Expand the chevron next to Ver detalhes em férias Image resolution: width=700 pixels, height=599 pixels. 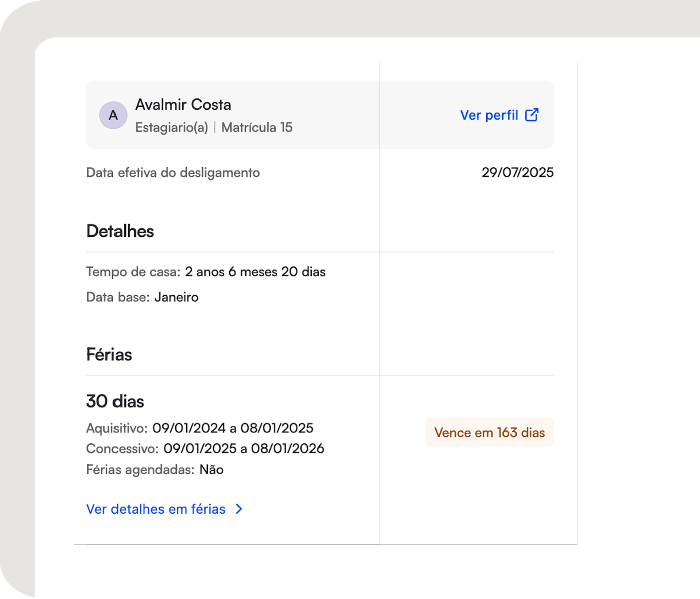239,509
